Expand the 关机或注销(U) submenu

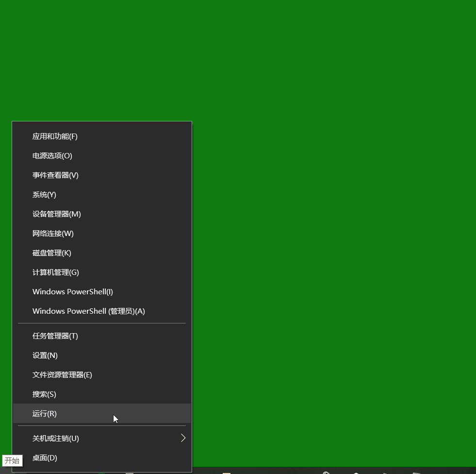click(102, 439)
